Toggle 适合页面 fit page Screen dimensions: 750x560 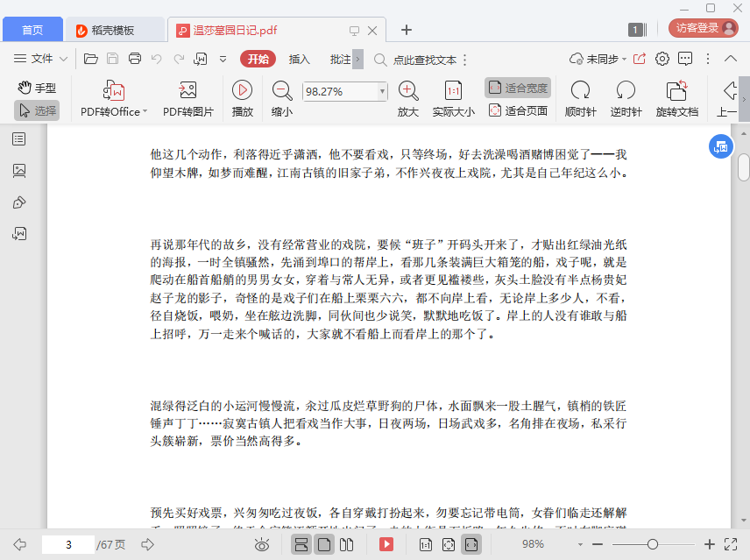point(518,110)
